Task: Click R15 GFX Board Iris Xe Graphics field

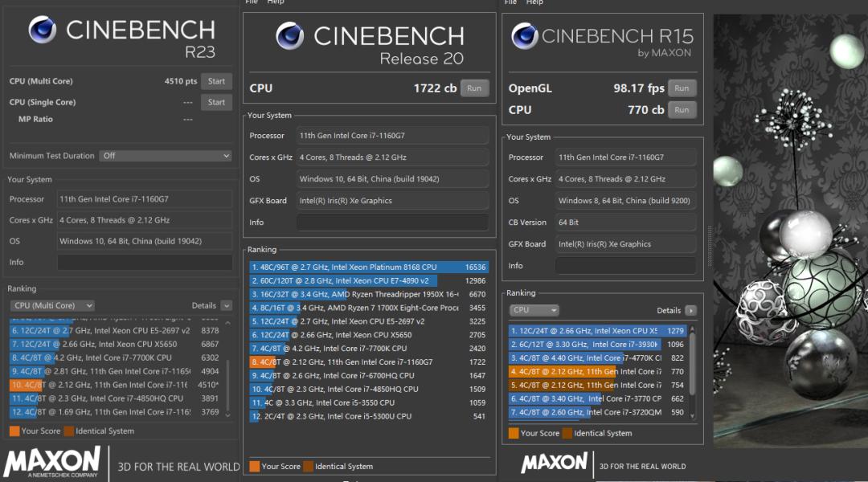Action: (625, 244)
